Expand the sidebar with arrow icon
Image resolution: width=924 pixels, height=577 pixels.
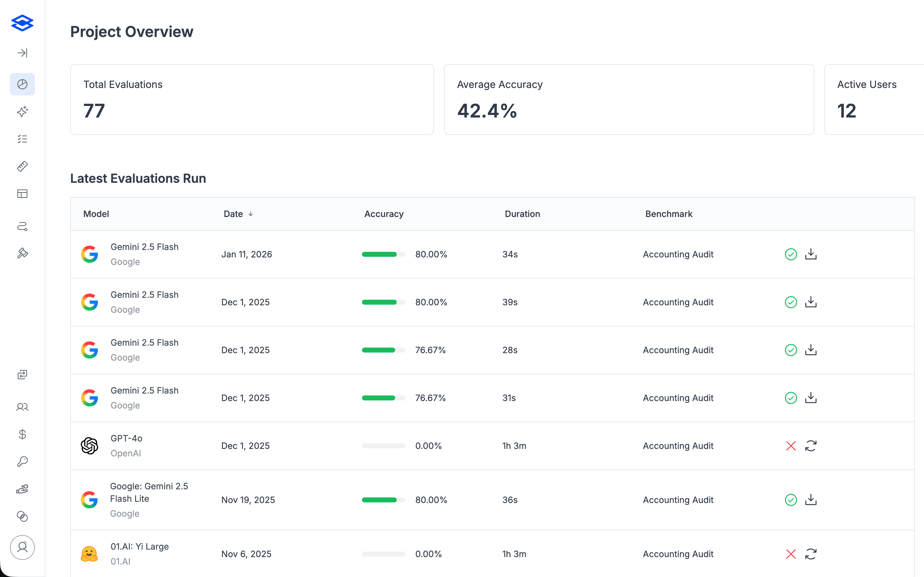coord(22,53)
